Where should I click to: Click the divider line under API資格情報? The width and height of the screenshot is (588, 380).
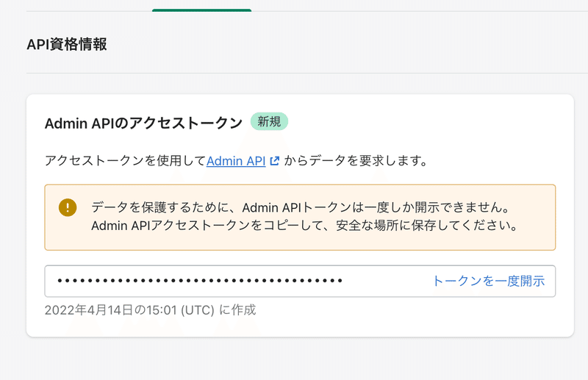pyautogui.click(x=307, y=73)
